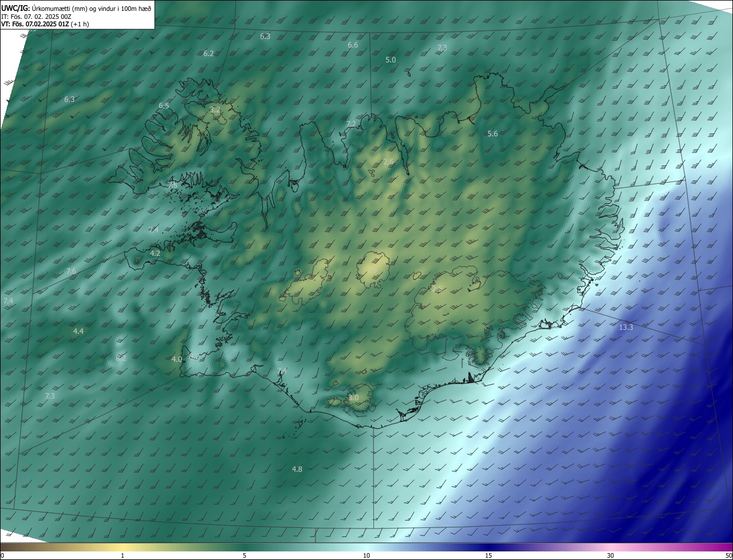This screenshot has width=733, height=560.
Task: Click the 7.2 map value
Action: pos(351,124)
